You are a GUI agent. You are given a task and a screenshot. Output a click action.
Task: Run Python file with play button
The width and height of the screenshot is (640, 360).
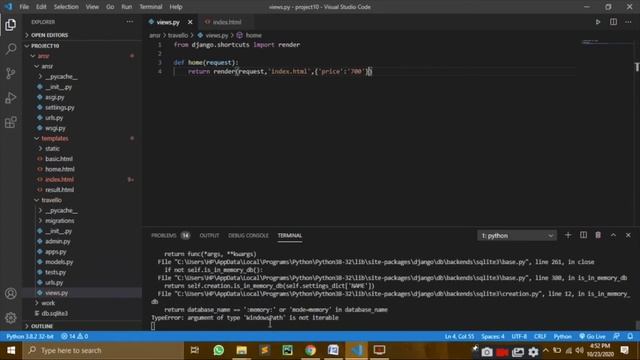pos(598,22)
